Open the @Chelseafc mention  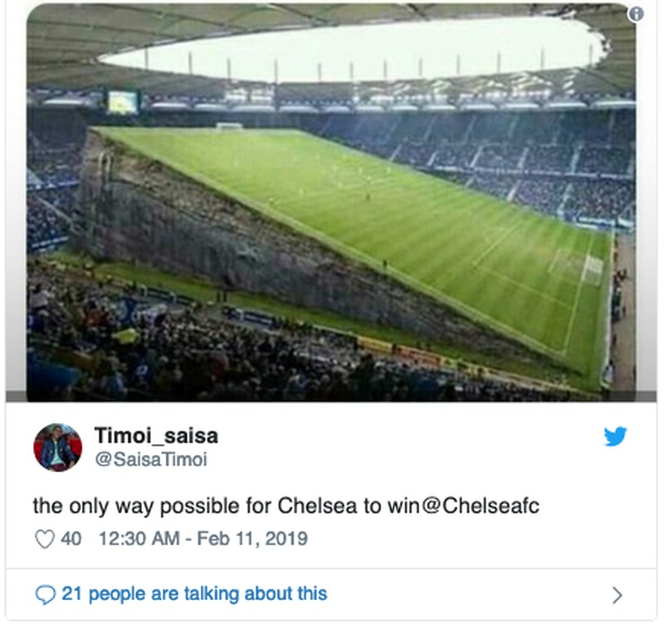click(482, 505)
